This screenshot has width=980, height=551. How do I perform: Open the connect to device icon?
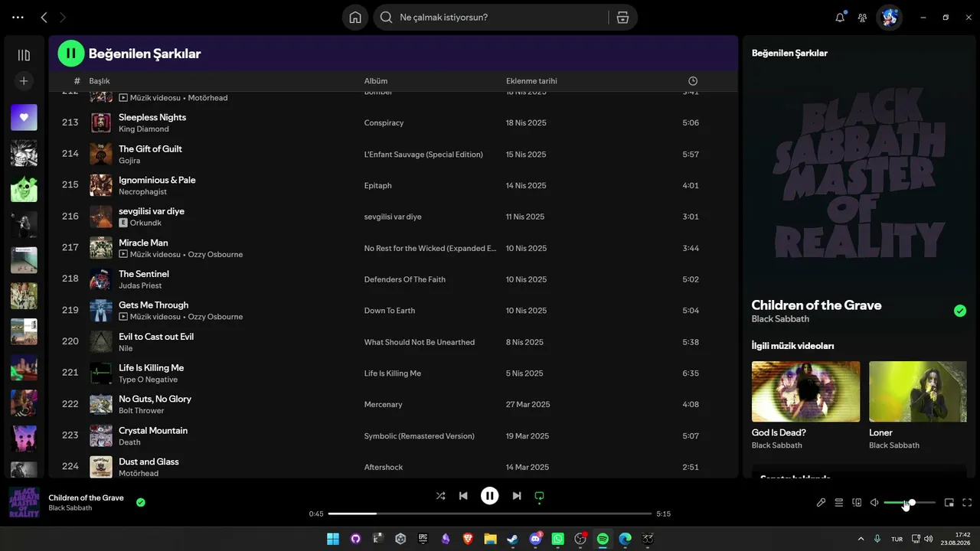click(x=857, y=503)
